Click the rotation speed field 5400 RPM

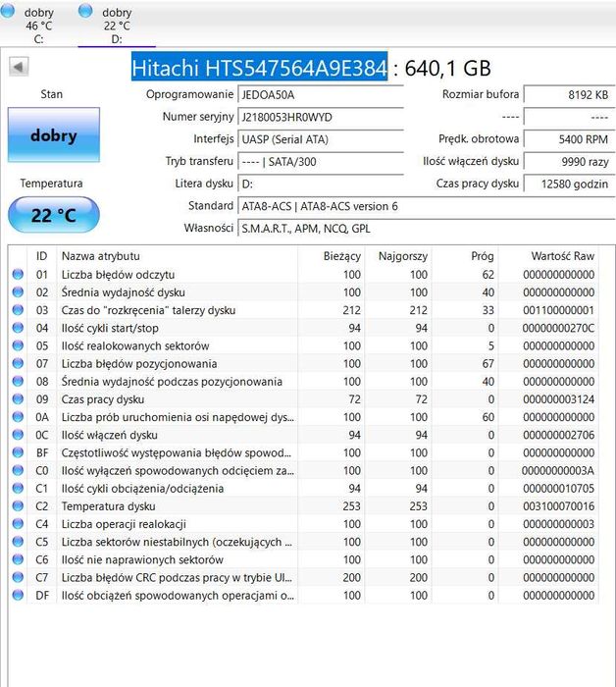pyautogui.click(x=569, y=139)
